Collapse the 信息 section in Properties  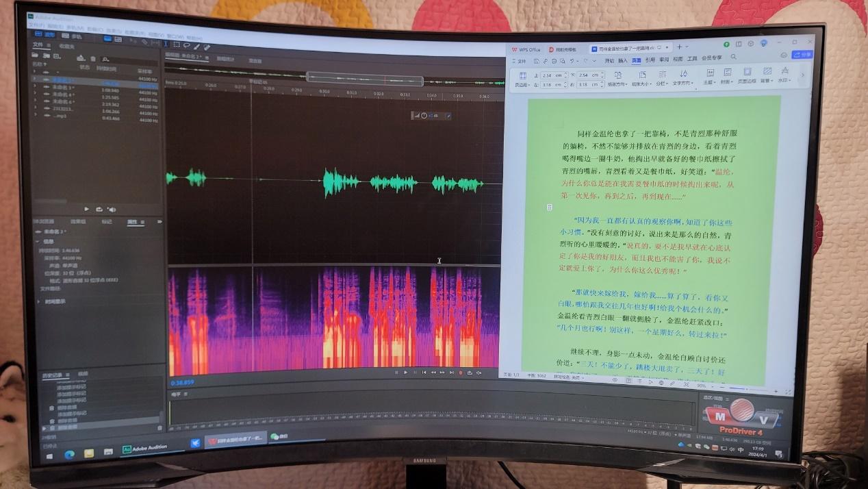coord(38,241)
